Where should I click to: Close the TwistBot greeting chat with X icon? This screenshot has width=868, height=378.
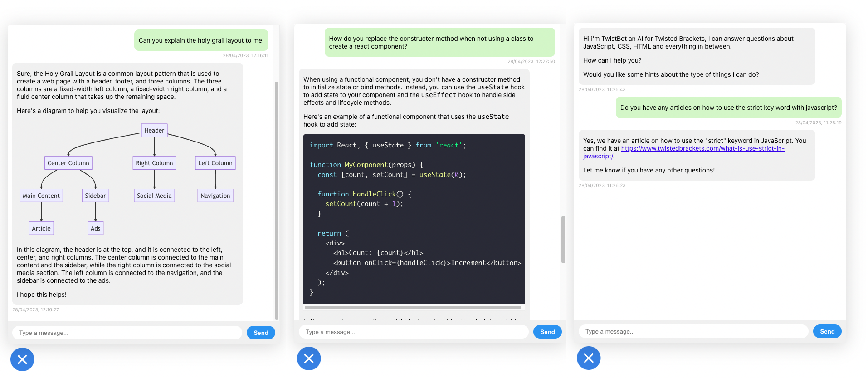point(589,358)
